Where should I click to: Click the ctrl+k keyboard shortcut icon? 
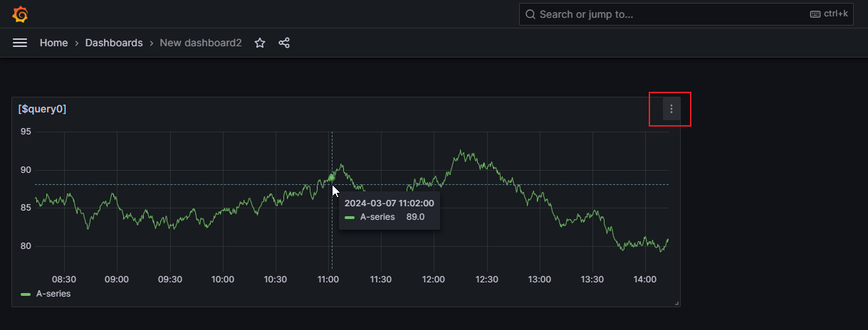815,14
